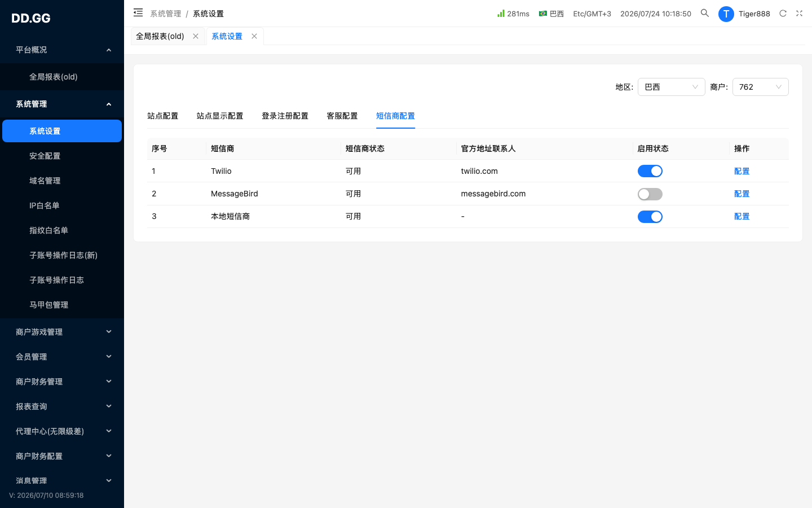The height and width of the screenshot is (508, 812).
Task: Activate the 系统设置 page tab
Action: point(227,36)
